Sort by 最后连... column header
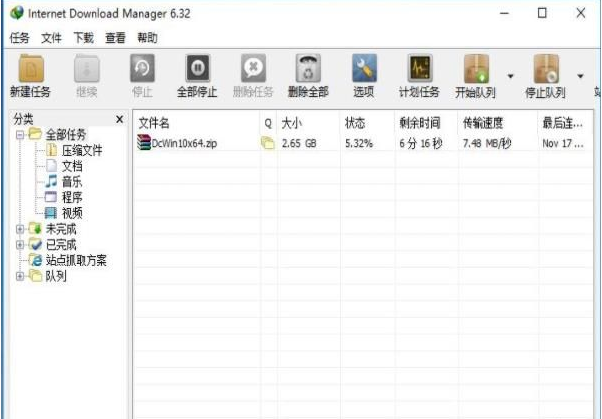602x419 pixels. pyautogui.click(x=562, y=123)
